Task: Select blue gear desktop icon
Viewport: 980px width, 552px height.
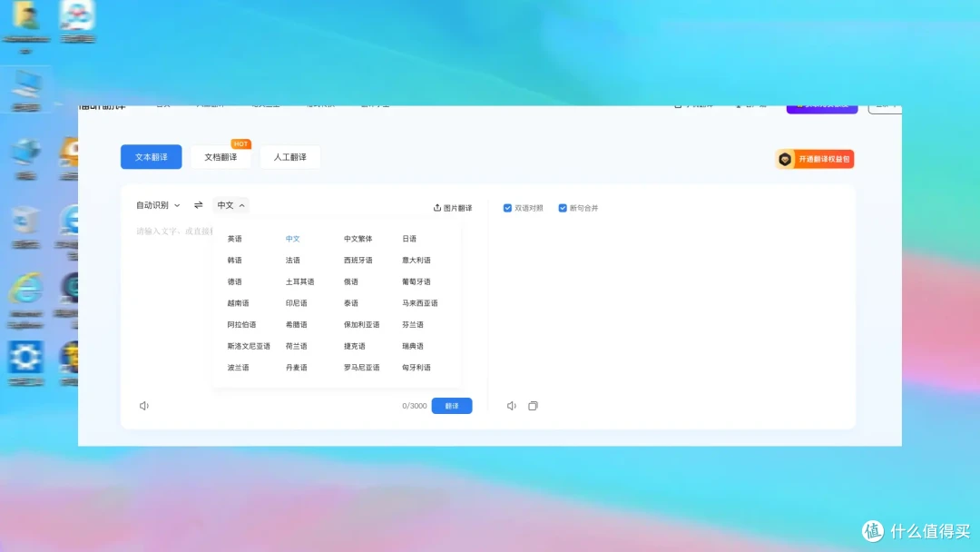Action: click(x=25, y=357)
